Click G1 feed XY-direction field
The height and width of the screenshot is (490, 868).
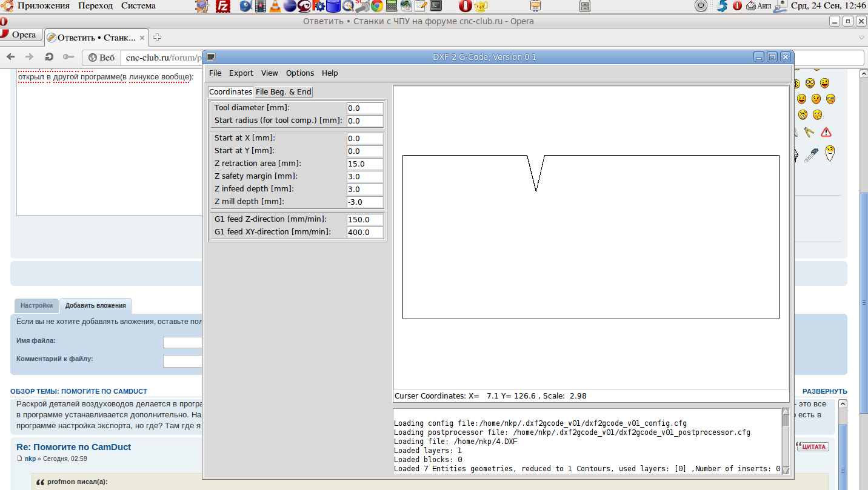point(365,233)
